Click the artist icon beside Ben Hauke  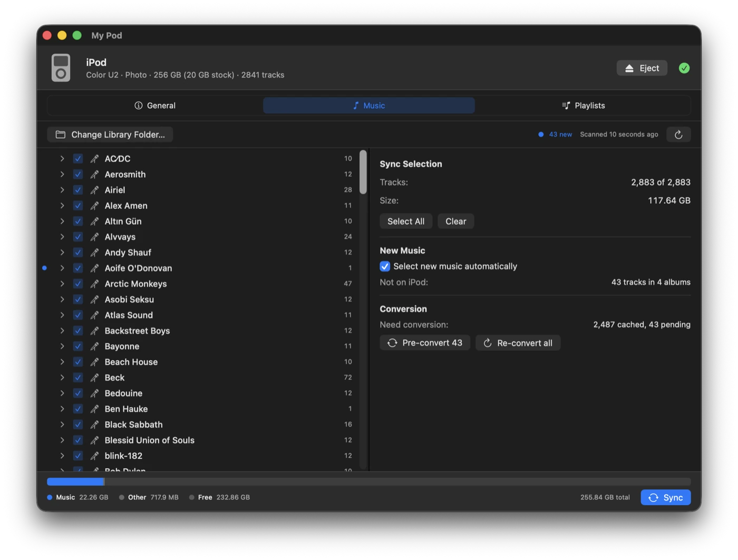coord(94,409)
